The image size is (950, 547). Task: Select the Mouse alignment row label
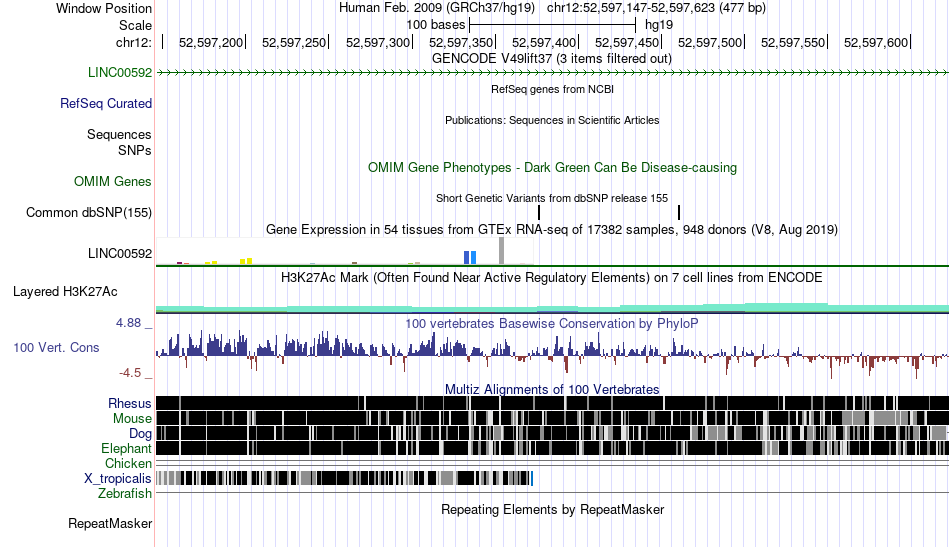[132, 419]
